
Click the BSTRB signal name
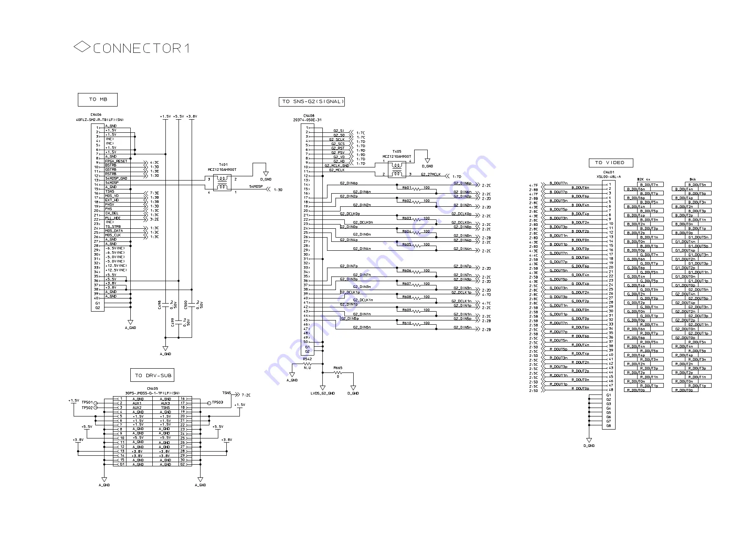point(111,165)
